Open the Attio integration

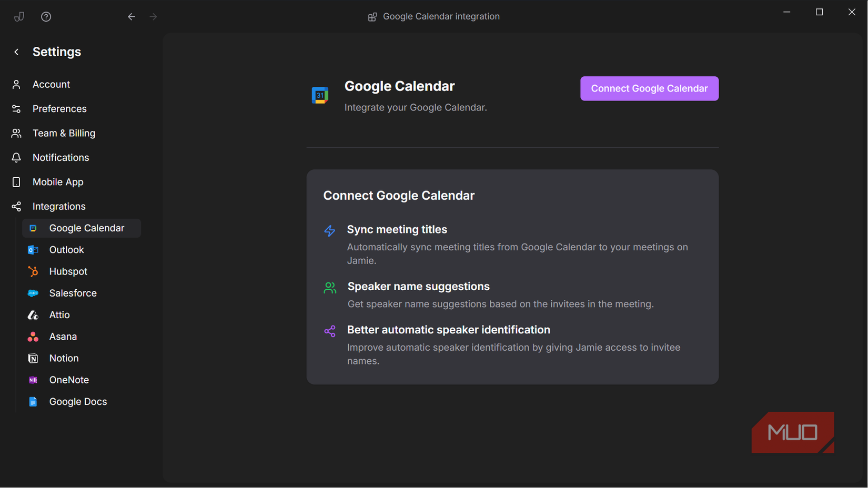point(59,314)
